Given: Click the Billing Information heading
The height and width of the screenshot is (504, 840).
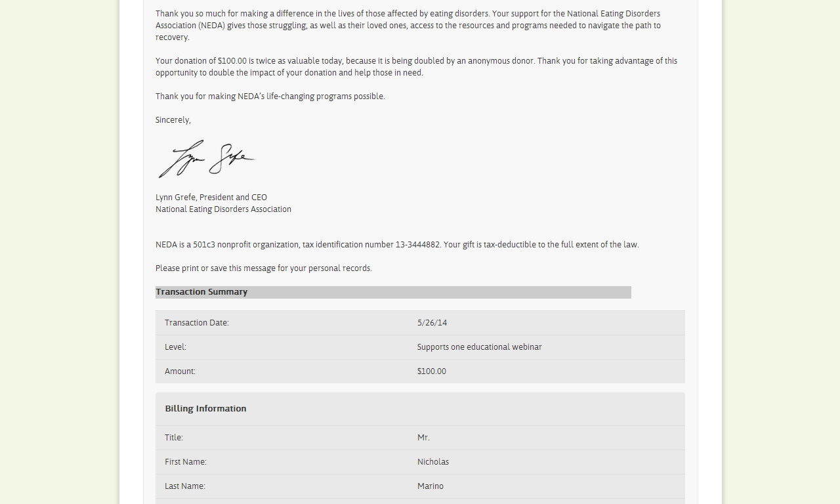Looking at the screenshot, I should click(206, 409).
